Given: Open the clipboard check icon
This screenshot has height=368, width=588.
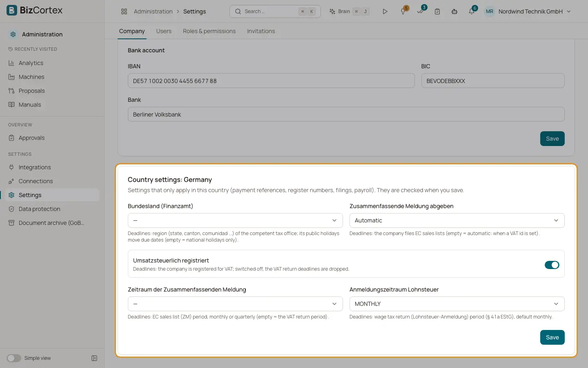Looking at the screenshot, I should (437, 11).
